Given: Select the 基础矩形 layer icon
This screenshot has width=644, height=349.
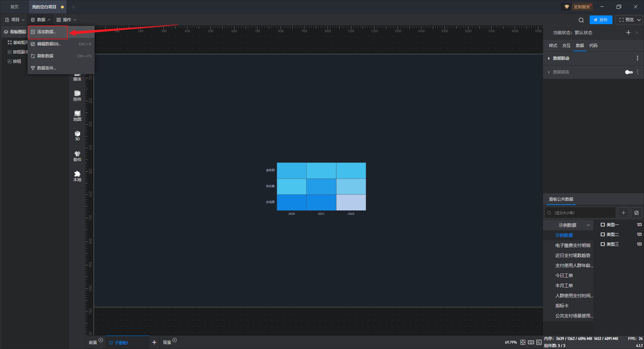Looking at the screenshot, I should coord(10,43).
